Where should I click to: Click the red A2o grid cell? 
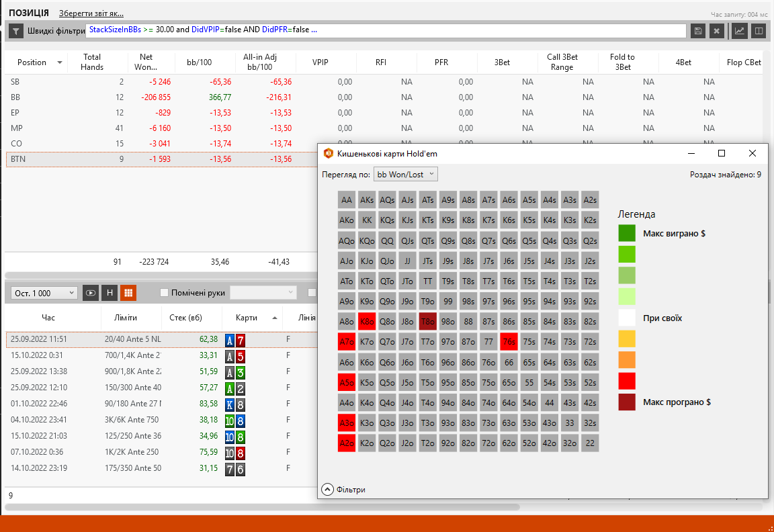[347, 443]
